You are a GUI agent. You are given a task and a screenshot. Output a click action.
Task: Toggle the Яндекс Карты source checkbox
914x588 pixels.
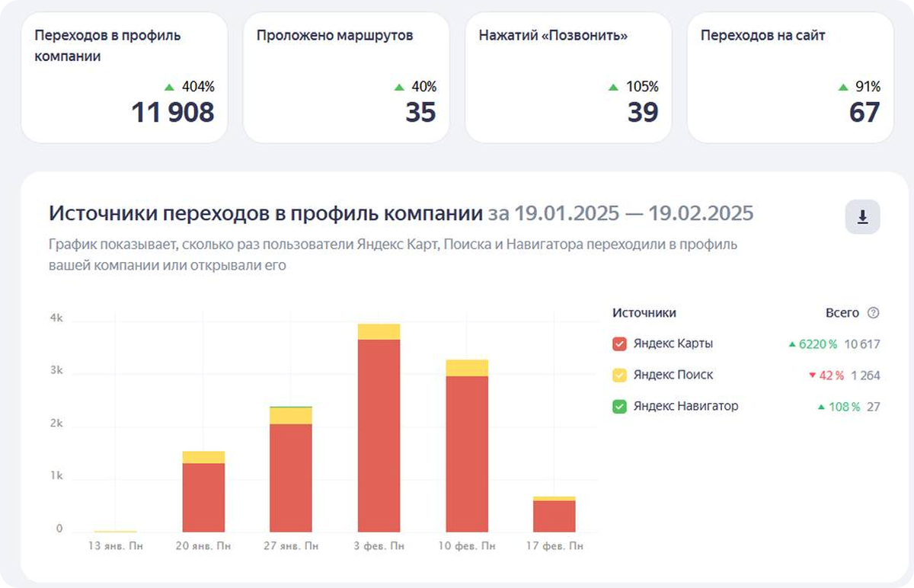coord(619,344)
